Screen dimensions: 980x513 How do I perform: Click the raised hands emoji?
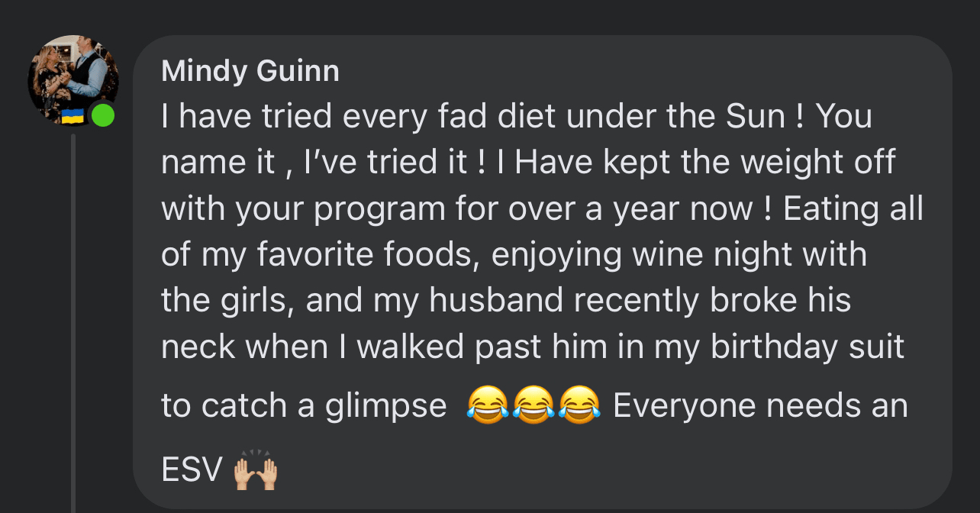pyautogui.click(x=256, y=473)
